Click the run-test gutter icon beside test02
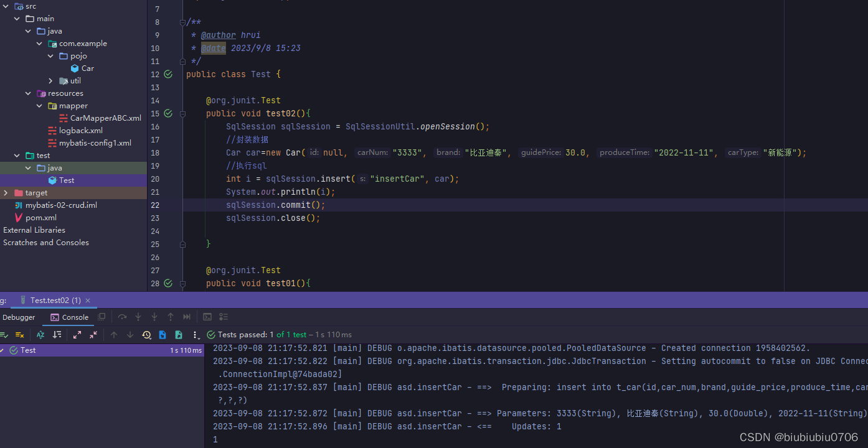This screenshot has height=448, width=868. pos(168,113)
